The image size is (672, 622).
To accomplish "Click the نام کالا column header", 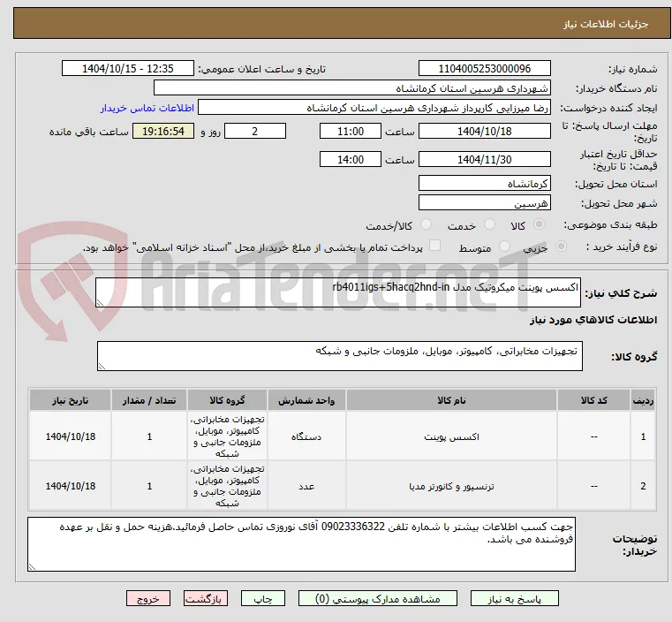I will coord(451,400).
